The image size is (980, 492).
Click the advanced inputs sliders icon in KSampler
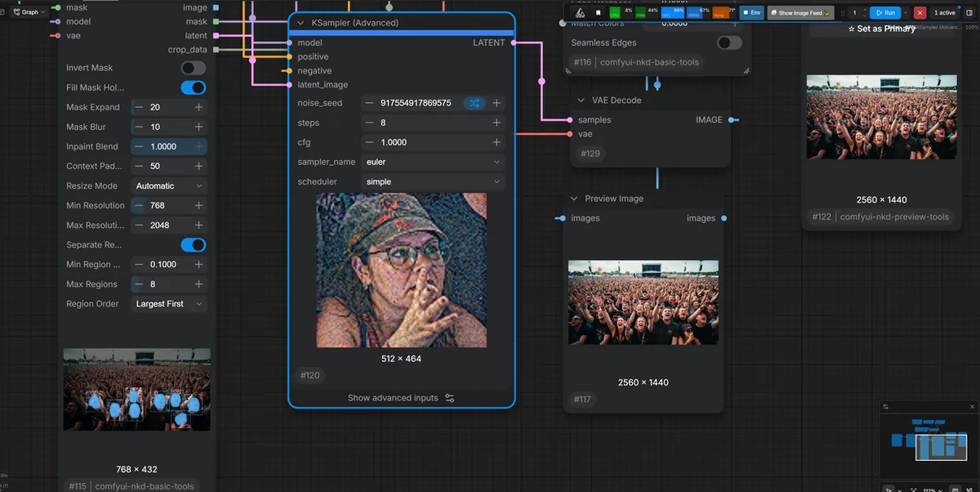click(449, 398)
